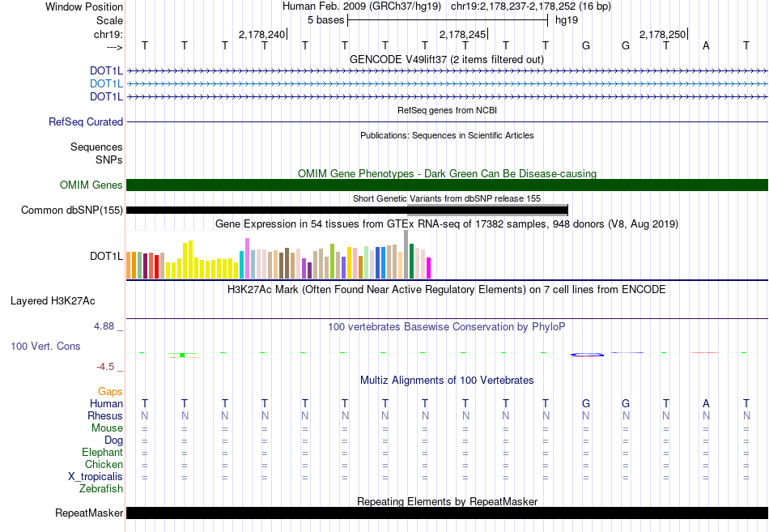
Task: Click the black RepeatMasker element bar
Action: click(447, 513)
